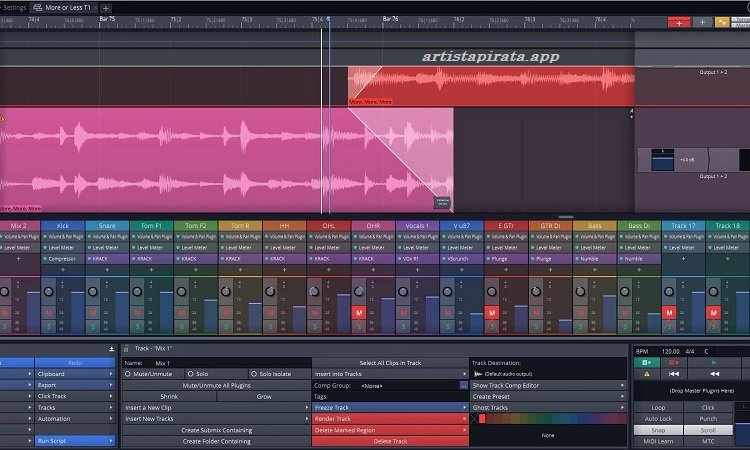Open the VScrunch plugin on the V u87 channel
750x450 pixels.
[x=462, y=259]
